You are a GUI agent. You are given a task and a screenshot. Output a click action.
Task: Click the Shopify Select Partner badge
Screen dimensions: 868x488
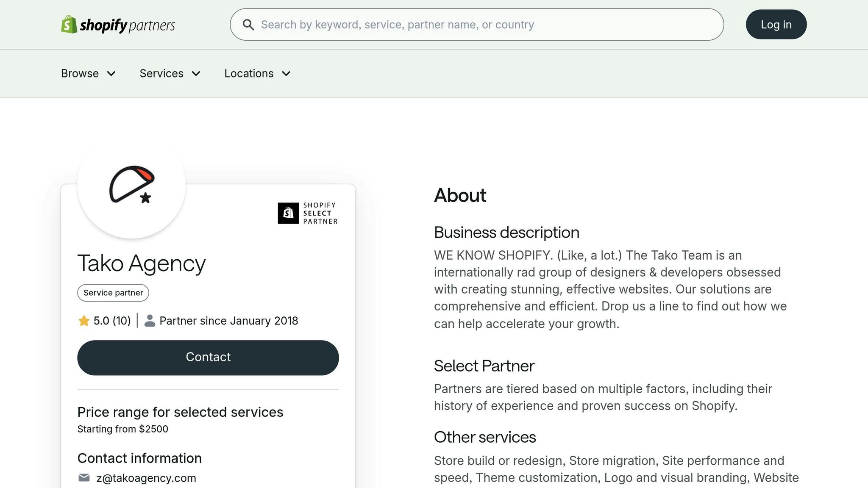click(x=308, y=213)
